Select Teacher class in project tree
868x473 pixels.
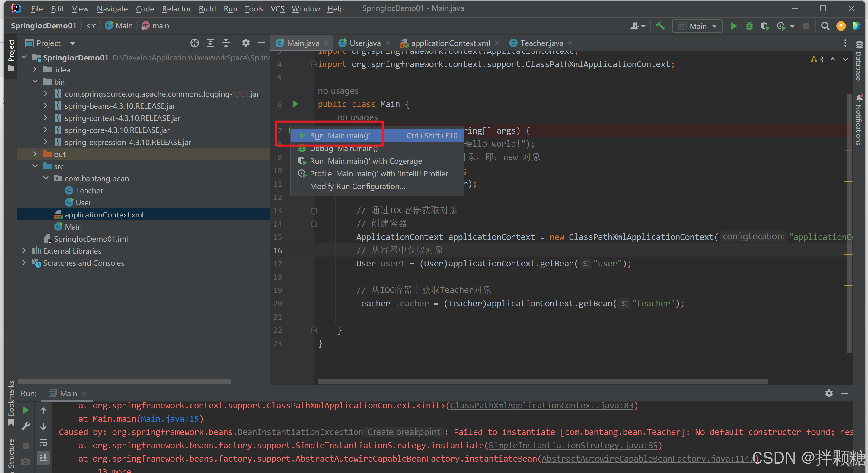click(89, 191)
